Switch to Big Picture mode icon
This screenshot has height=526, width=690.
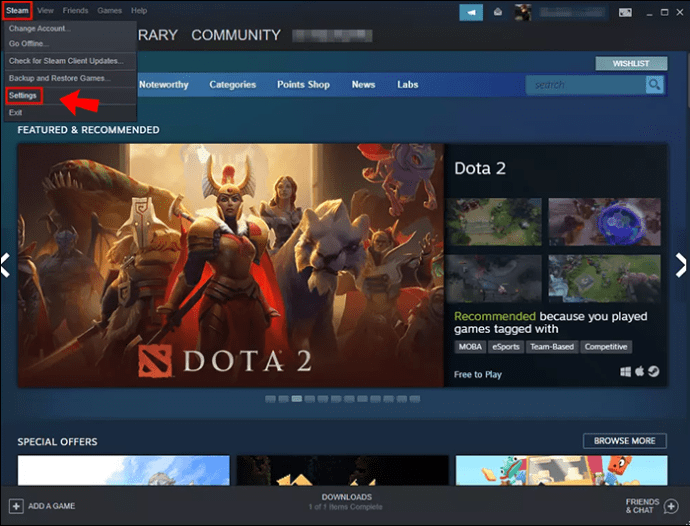pyautogui.click(x=625, y=12)
